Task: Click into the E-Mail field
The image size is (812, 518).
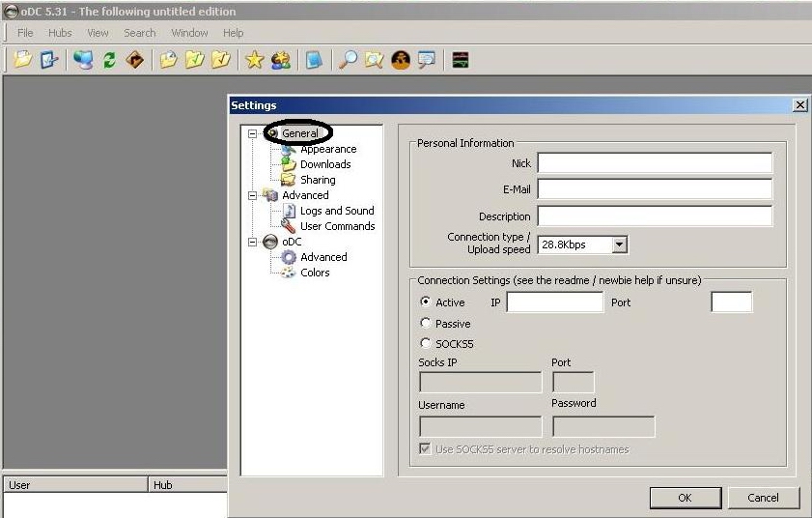Action: (x=655, y=188)
